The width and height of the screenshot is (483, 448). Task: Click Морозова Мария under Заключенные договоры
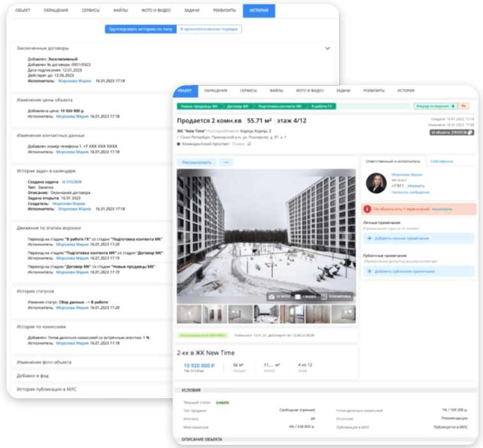pyautogui.click(x=75, y=81)
